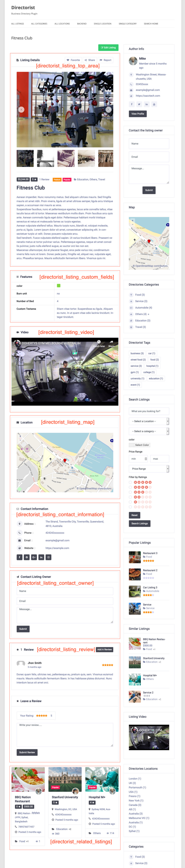Click the Share arrow icon on the video

[x=111, y=342]
